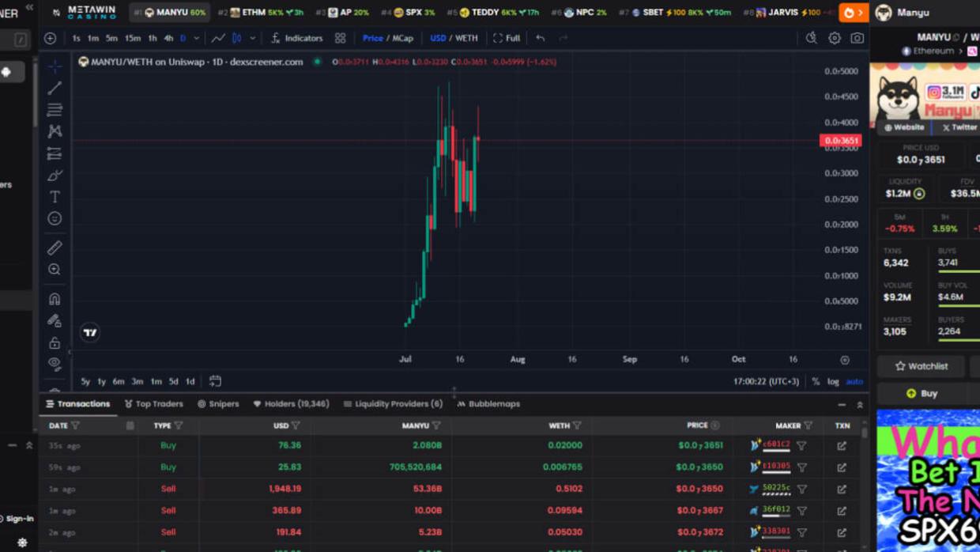Toggle auto scale on price axis

coord(854,381)
